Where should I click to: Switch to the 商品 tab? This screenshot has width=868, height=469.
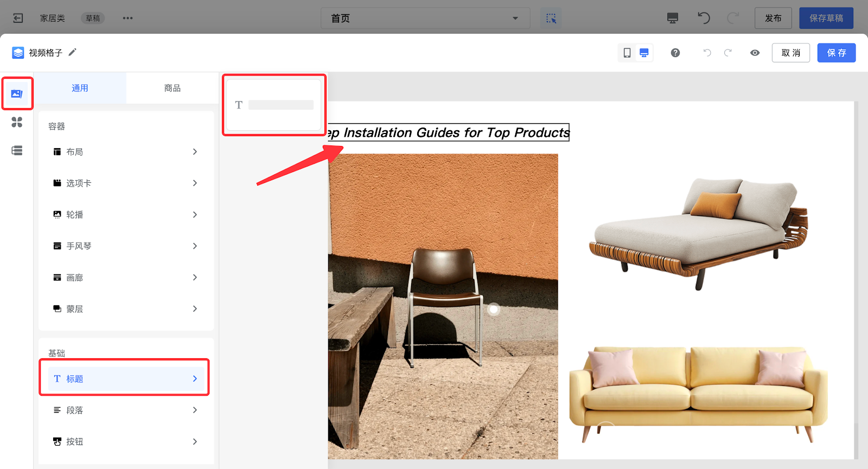pyautogui.click(x=172, y=88)
